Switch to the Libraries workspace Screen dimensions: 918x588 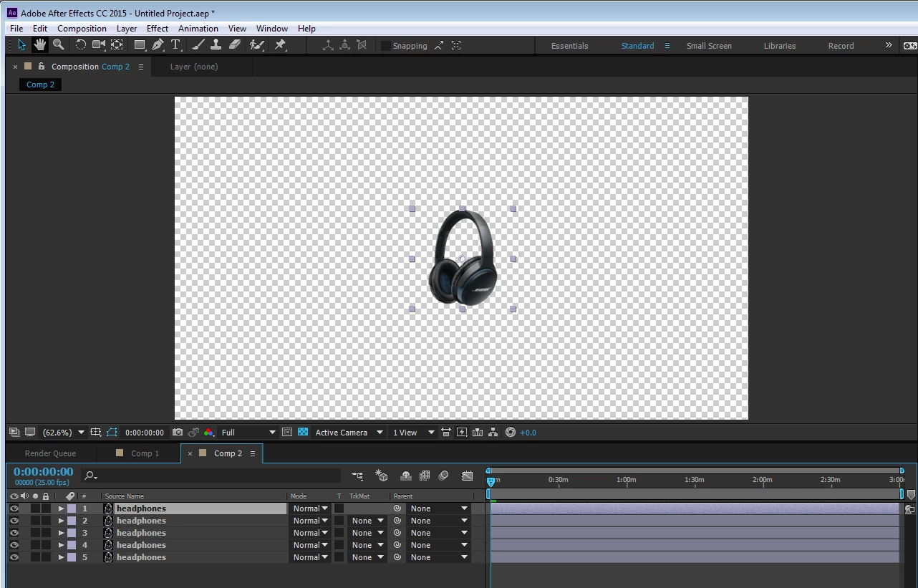pyautogui.click(x=780, y=46)
